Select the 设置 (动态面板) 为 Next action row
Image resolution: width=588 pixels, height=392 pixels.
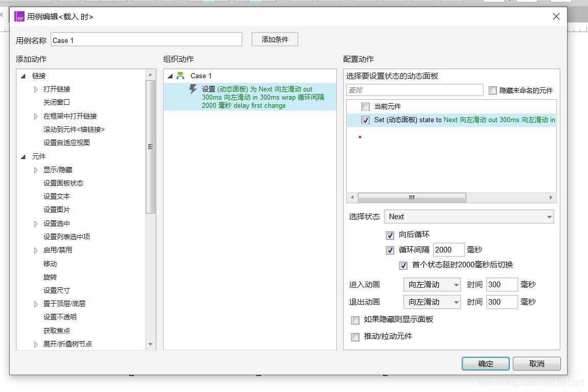click(x=250, y=97)
